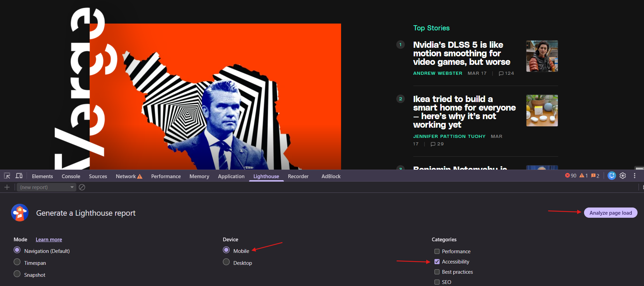Switch to the Console tab
The image size is (644, 286).
pos(71,176)
